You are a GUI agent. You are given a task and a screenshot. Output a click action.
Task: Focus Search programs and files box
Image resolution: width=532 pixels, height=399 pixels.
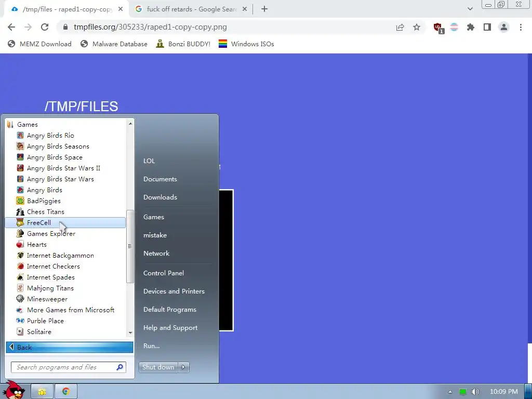coord(69,367)
